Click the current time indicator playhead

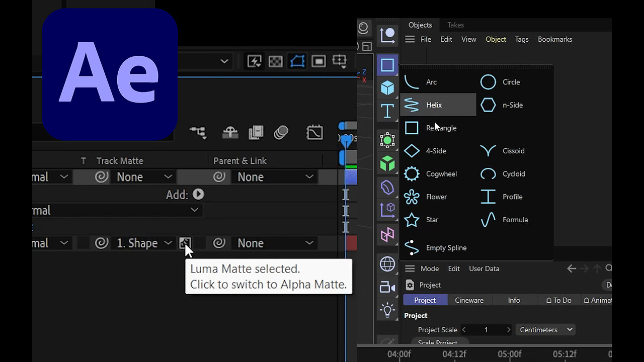(346, 141)
